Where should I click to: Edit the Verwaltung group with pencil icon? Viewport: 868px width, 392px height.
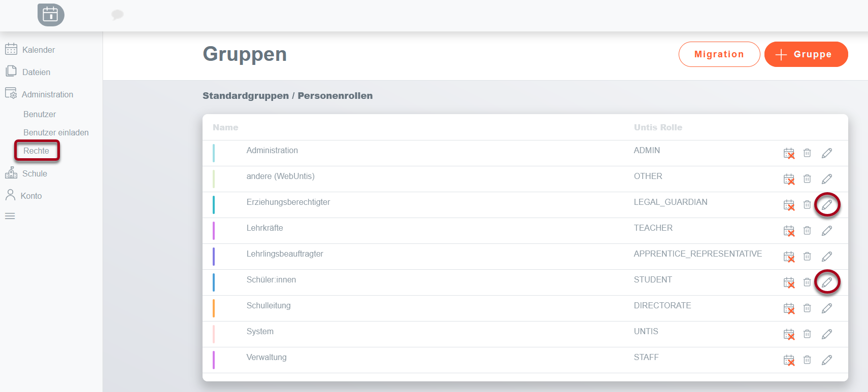point(827,360)
